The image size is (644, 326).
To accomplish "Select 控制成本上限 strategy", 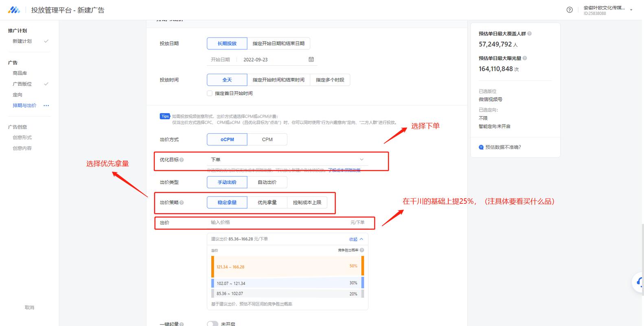I will 307,203.
